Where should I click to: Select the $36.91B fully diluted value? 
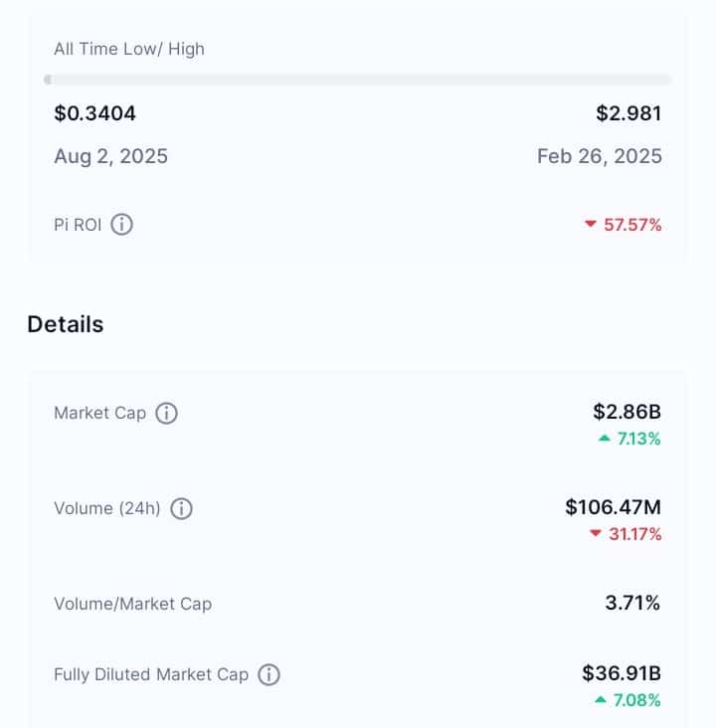pos(622,673)
